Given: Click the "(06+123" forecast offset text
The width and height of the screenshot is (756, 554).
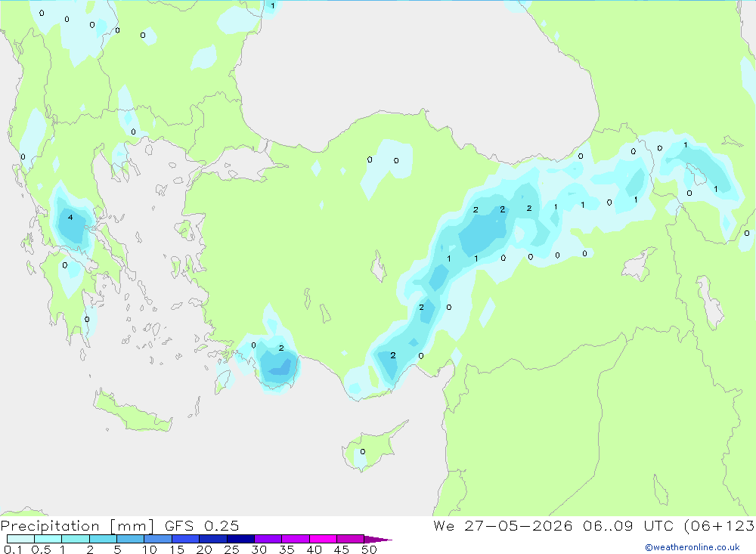Looking at the screenshot, I should (x=720, y=526).
